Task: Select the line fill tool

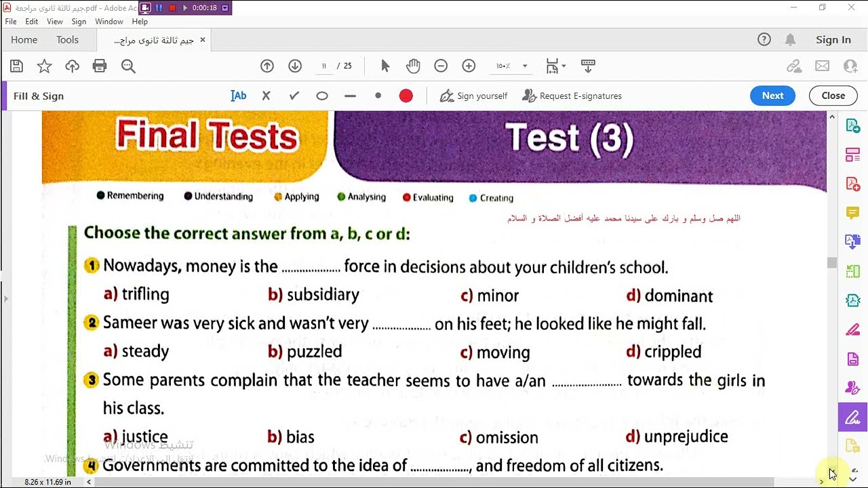Action: 350,96
